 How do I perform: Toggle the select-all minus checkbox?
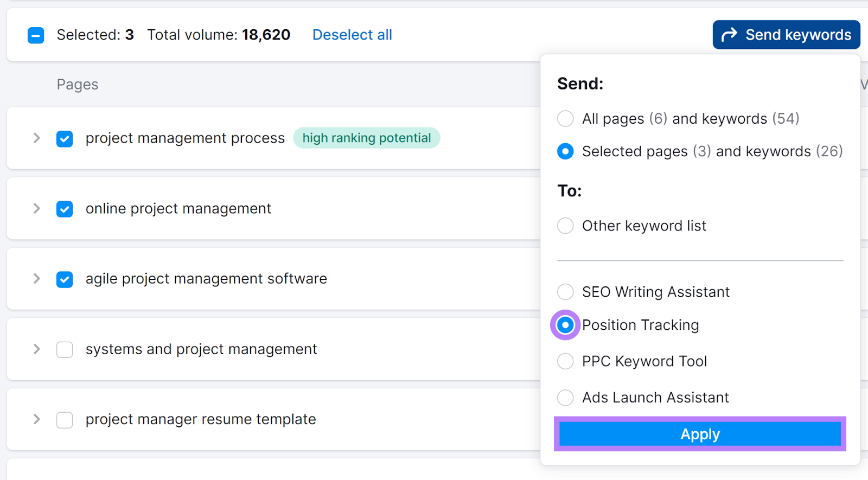point(36,35)
